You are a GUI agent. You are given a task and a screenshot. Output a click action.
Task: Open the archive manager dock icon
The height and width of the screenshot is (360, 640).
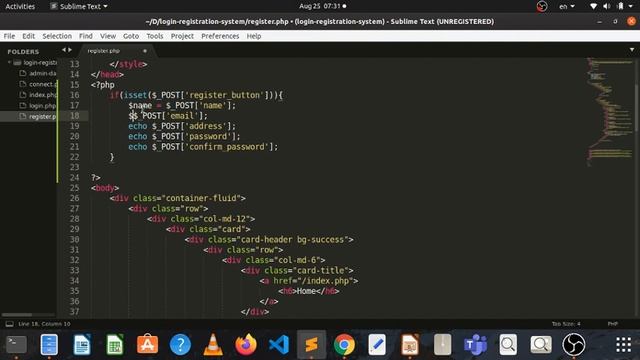point(442,344)
